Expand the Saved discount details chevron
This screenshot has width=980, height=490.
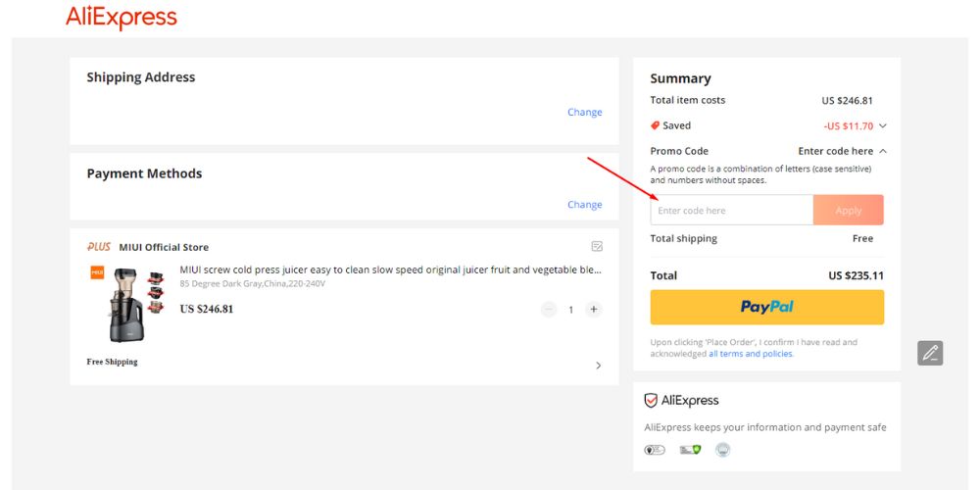[x=883, y=125]
